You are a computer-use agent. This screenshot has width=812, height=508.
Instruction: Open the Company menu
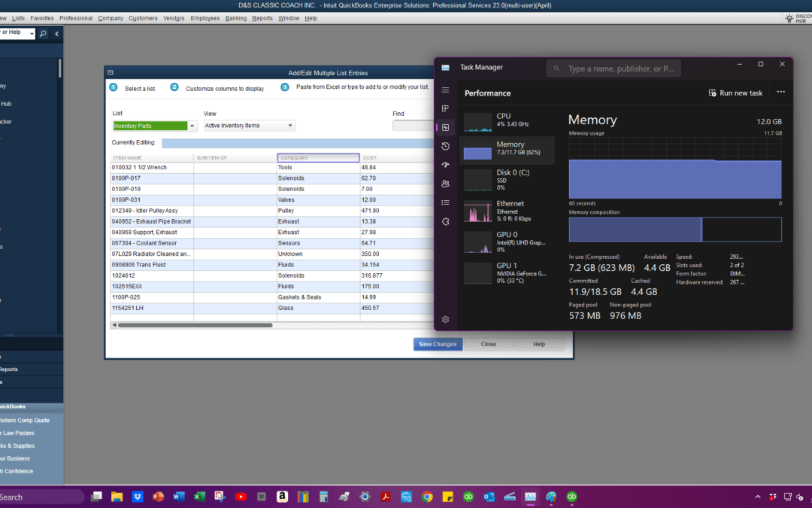point(111,18)
